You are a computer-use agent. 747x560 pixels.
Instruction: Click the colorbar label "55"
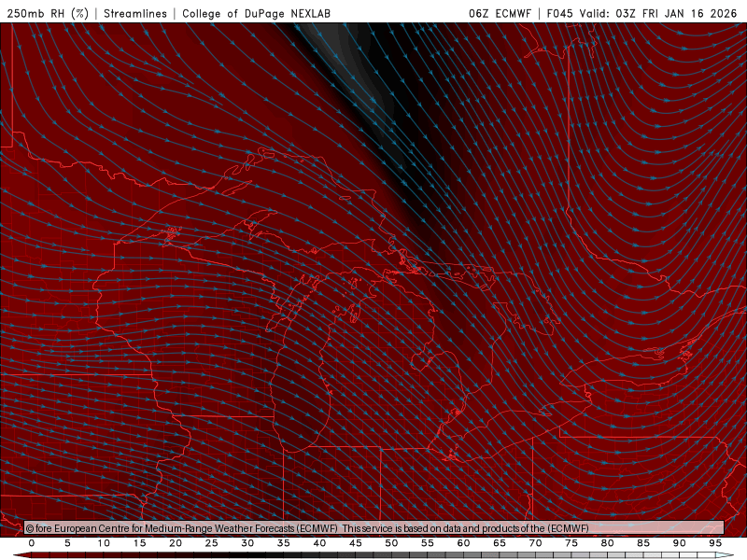[x=428, y=543]
